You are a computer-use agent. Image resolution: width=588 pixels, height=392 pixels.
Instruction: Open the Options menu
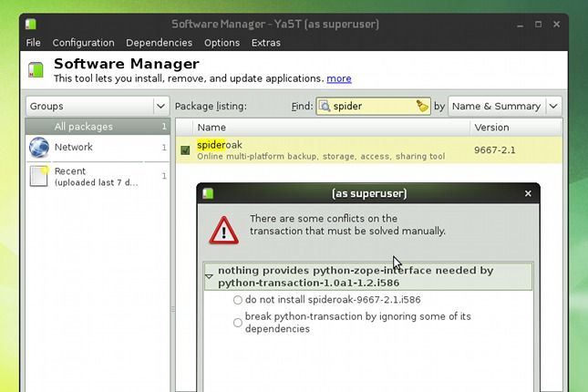(x=222, y=43)
